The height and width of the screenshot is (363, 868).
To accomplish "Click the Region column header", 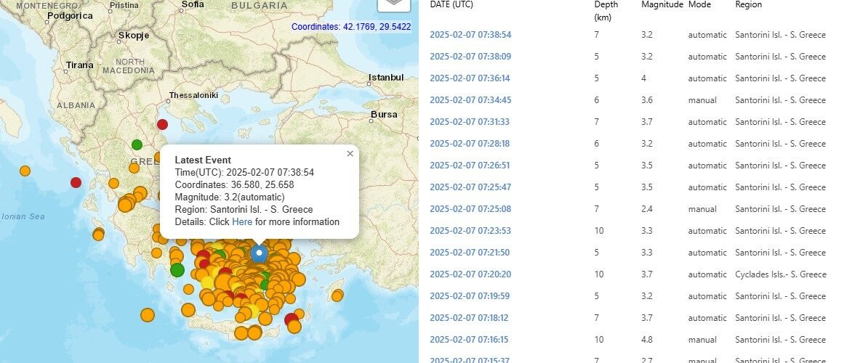I will pos(748,4).
